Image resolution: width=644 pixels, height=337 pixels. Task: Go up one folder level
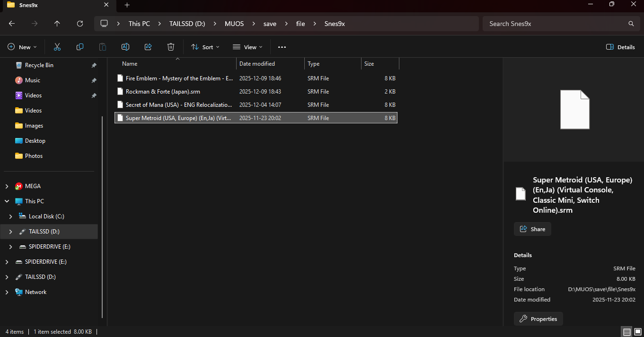pos(57,24)
